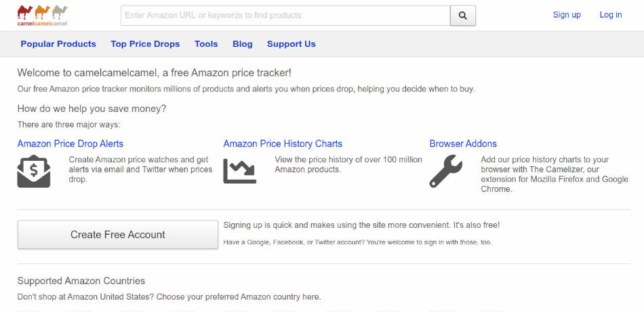
Task: Go to Popular Products menu
Action: click(x=58, y=44)
